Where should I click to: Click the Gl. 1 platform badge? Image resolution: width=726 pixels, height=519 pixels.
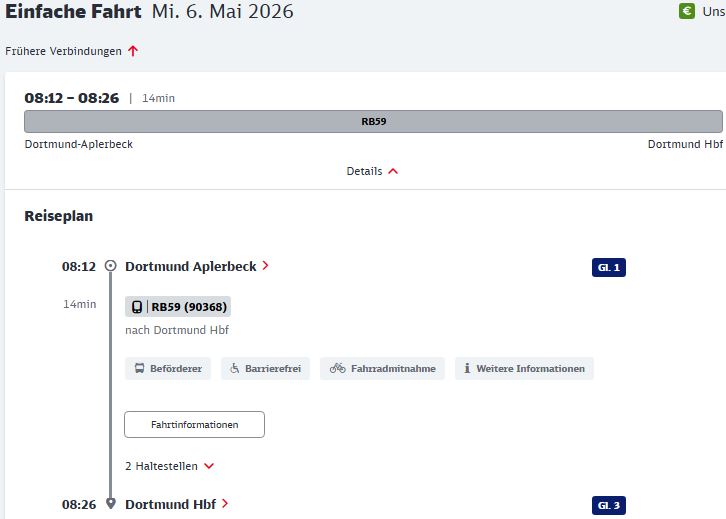pos(608,268)
